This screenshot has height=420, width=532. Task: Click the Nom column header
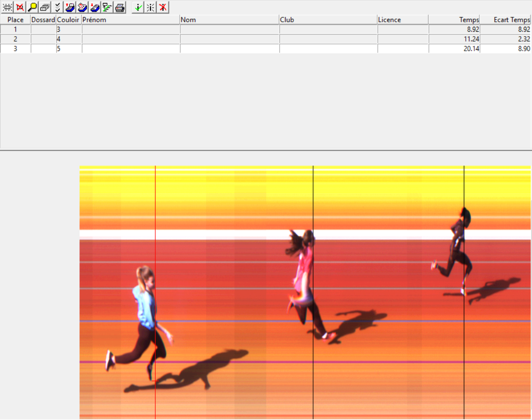pos(229,20)
